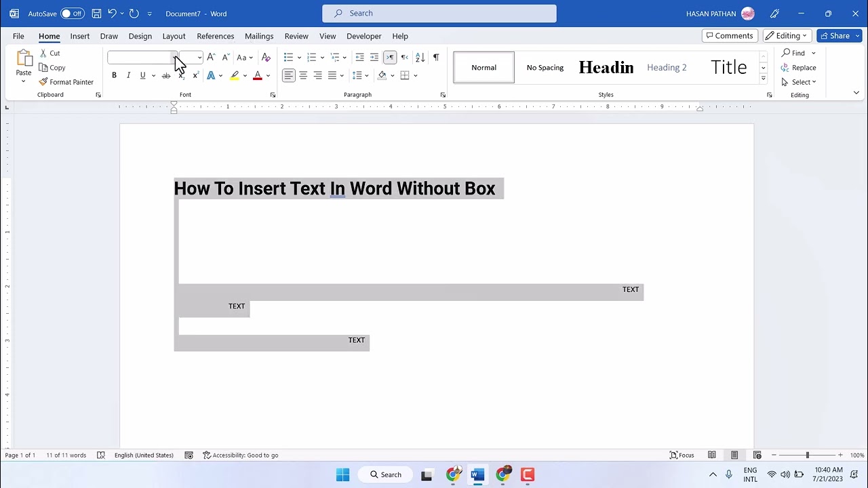Apply strikethrough formatting
This screenshot has width=868, height=488.
(166, 75)
